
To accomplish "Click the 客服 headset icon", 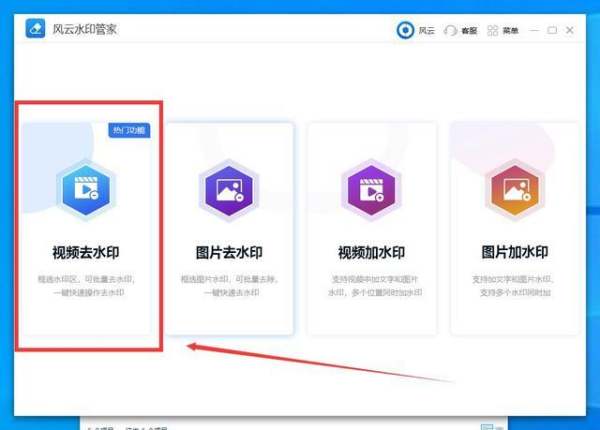I will click(x=450, y=31).
